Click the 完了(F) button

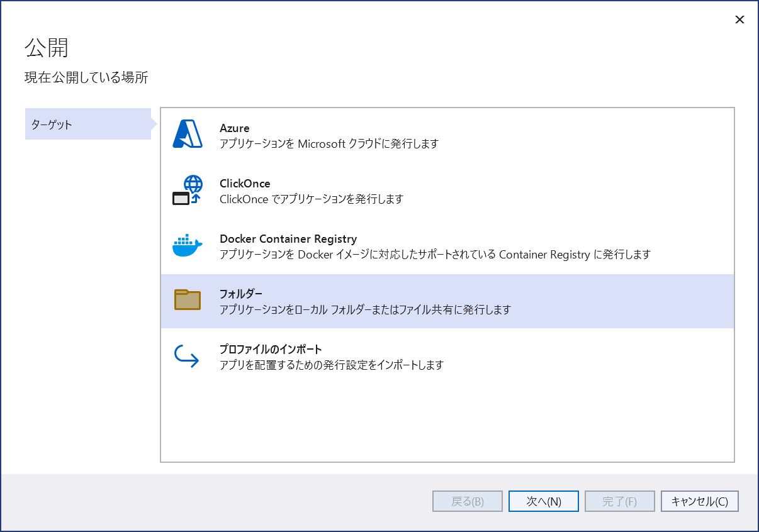coord(619,501)
